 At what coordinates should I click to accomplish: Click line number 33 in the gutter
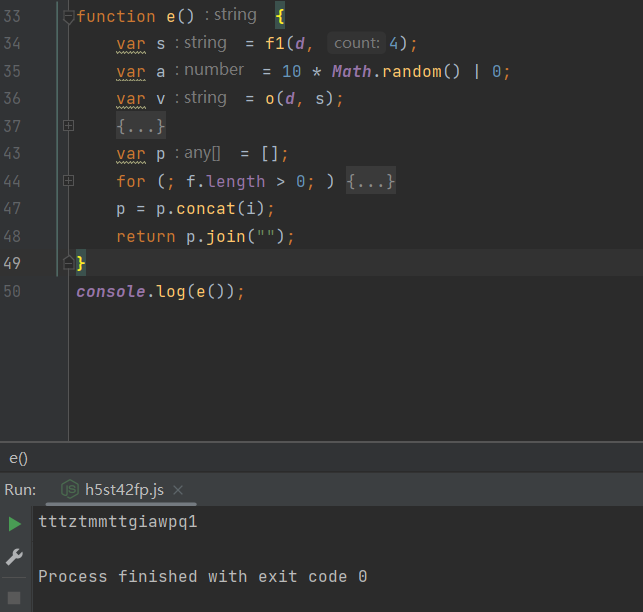[12, 16]
